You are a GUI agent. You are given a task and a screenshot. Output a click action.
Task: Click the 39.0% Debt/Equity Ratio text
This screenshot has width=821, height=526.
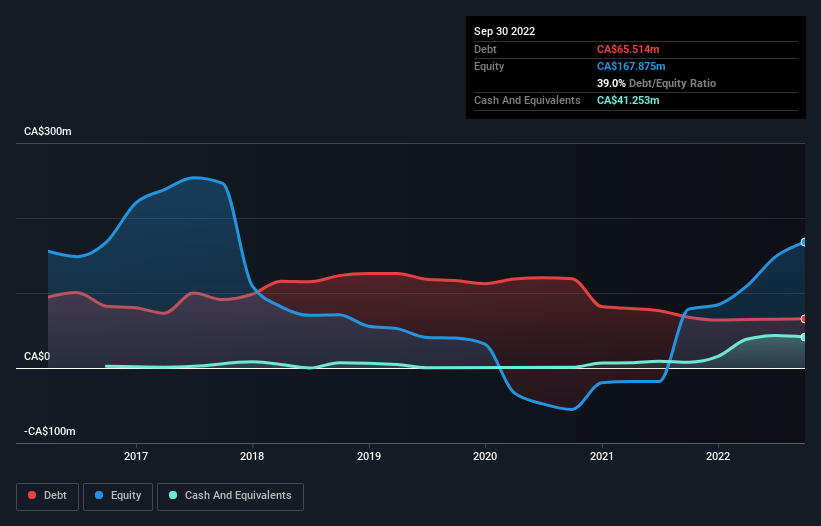tap(657, 83)
